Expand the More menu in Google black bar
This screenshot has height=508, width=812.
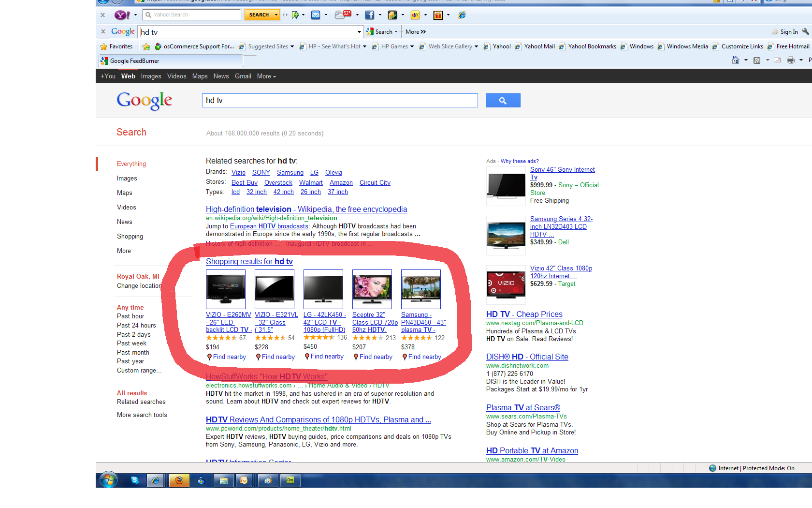tap(266, 76)
